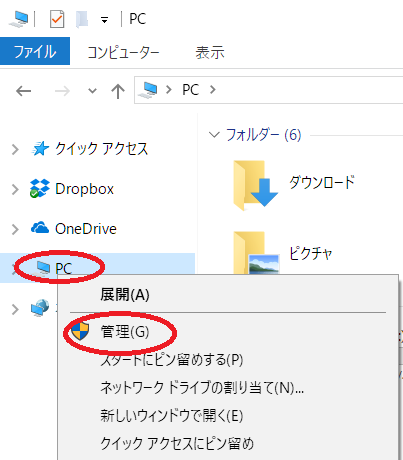Open the chevron after PC in the address bar

213,90
